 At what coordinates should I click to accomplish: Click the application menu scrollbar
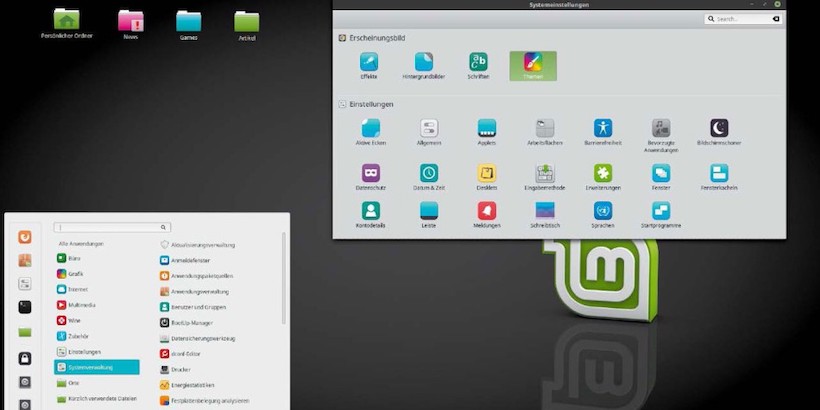pos(284,279)
